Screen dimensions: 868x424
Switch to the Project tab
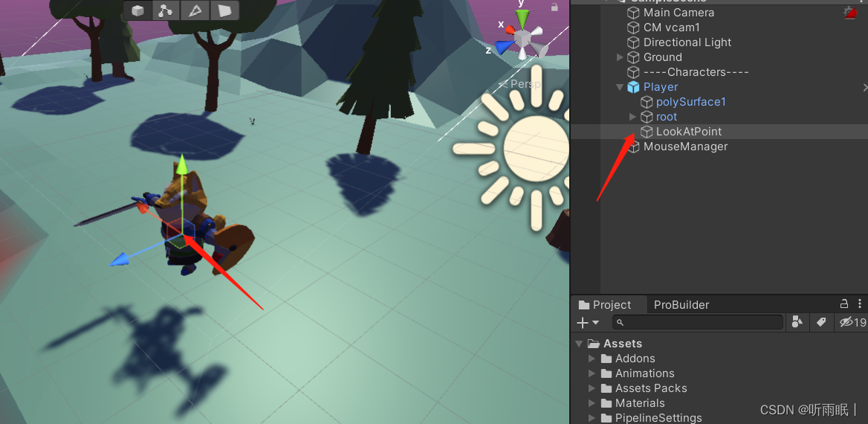(605, 305)
